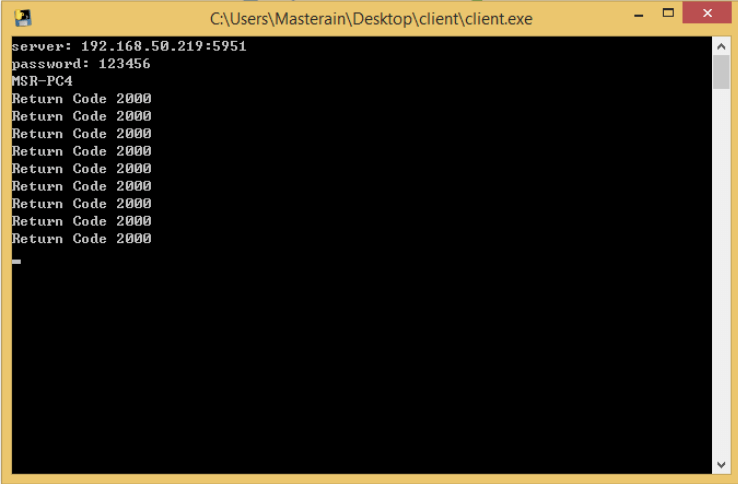Click the server: 192.168.50.219:5951 line
The image size is (738, 484).
click(129, 46)
